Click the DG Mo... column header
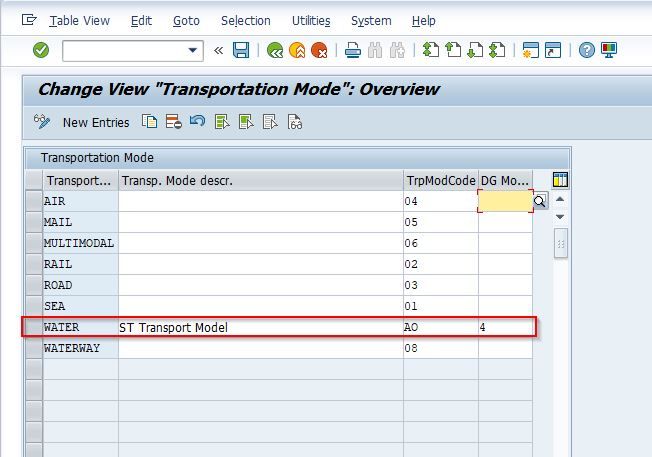The width and height of the screenshot is (652, 457). point(505,180)
